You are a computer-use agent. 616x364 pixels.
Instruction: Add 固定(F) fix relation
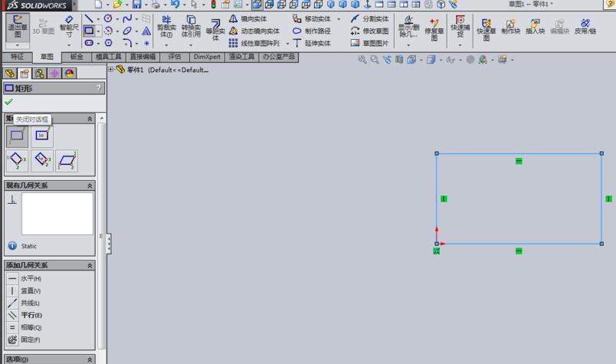pos(24,339)
